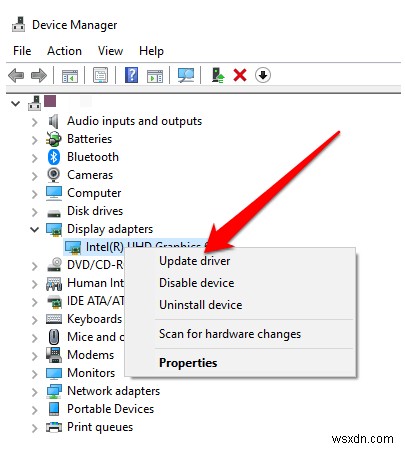Screen dimensions: 405x449
Task: Click the red X Uninstall device icon
Action: coord(240,75)
